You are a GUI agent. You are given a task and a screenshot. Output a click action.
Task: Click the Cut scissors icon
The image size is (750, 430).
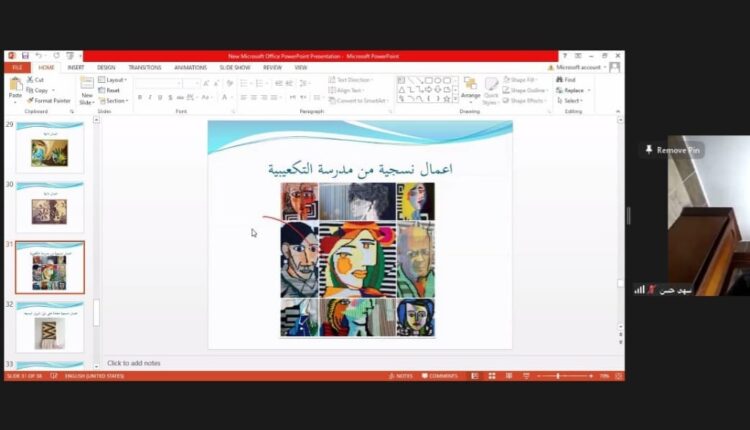click(29, 80)
